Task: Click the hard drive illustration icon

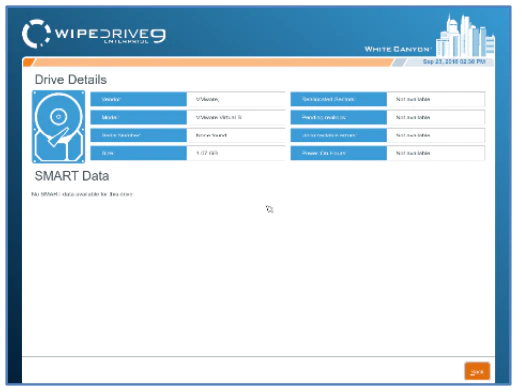Action: (x=59, y=127)
